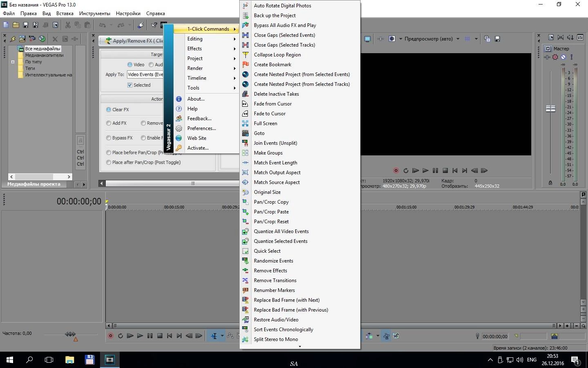Click arrow to show more 1-Click commands
Image resolution: width=588 pixels, height=368 pixels.
click(x=300, y=346)
